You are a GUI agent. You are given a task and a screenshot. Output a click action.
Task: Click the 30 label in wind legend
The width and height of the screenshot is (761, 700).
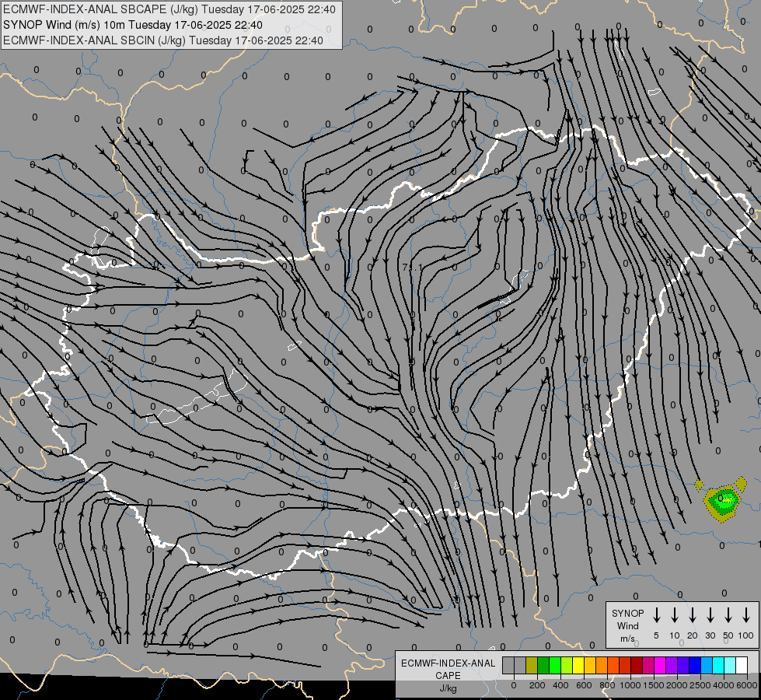coord(710,635)
